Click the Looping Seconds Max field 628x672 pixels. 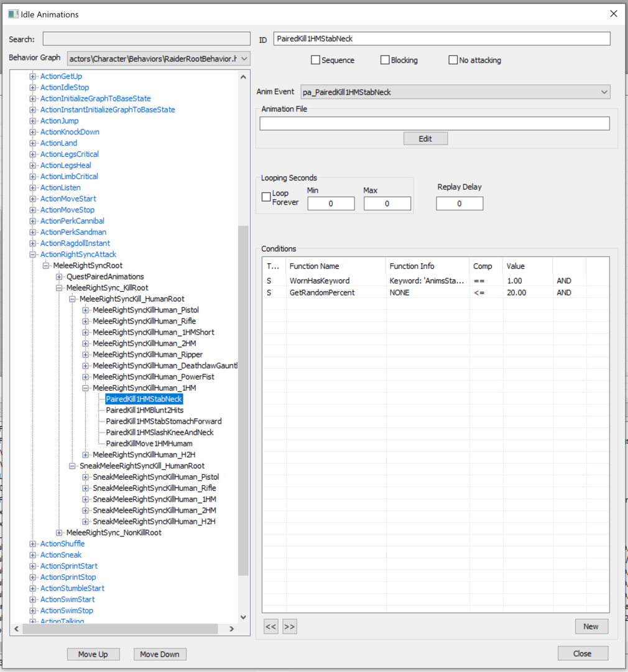(x=387, y=203)
